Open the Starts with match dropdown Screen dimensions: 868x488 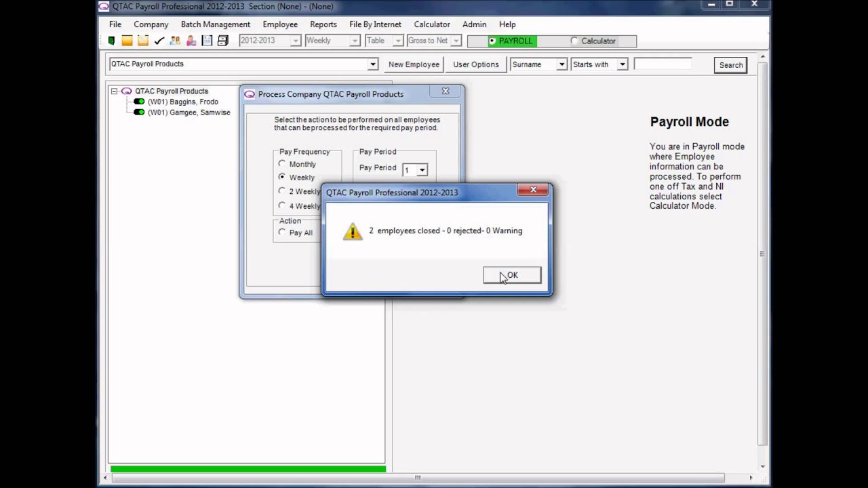[622, 64]
